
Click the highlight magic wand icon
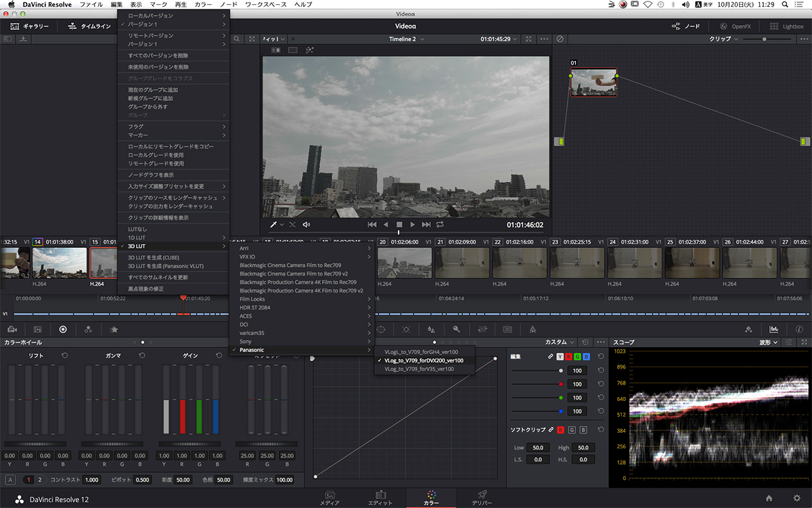[x=310, y=50]
